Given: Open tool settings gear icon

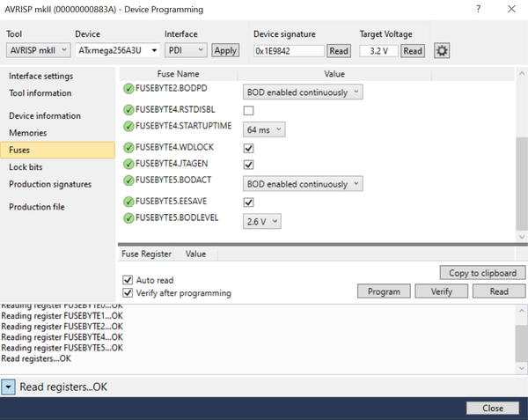Looking at the screenshot, I should 442,51.
